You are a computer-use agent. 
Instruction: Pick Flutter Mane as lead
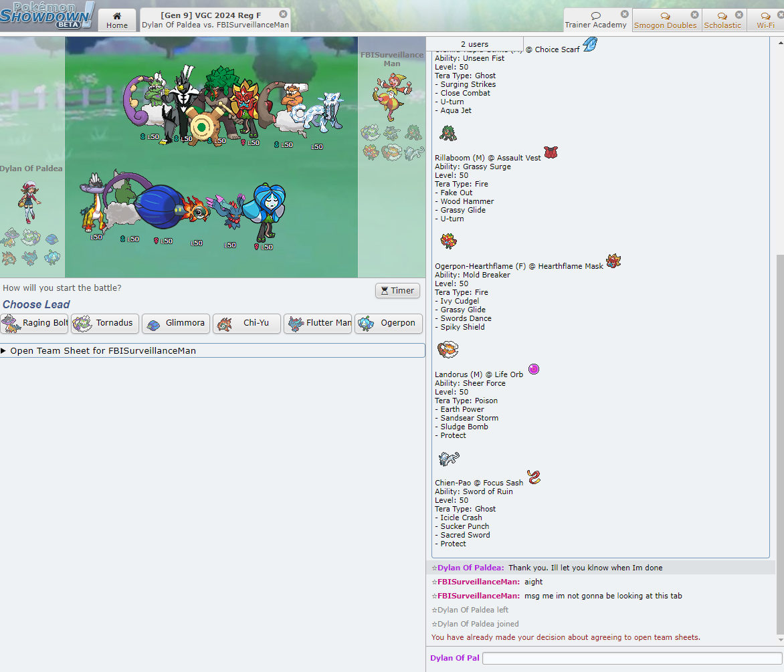point(318,323)
